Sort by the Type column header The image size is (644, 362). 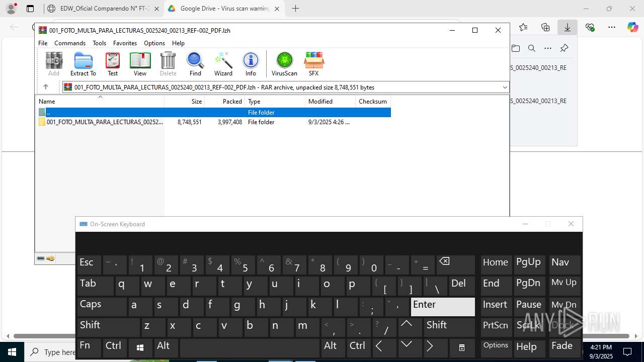pyautogui.click(x=275, y=102)
